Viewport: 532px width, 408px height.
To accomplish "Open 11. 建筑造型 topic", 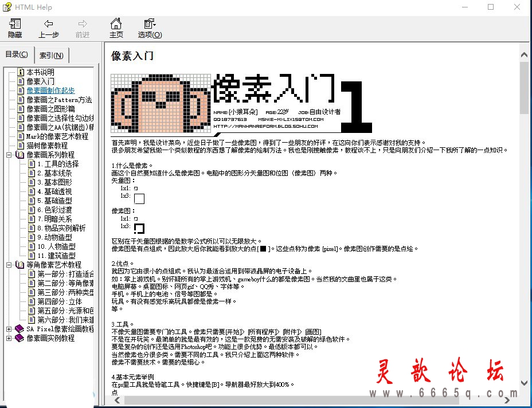I will (56, 256).
